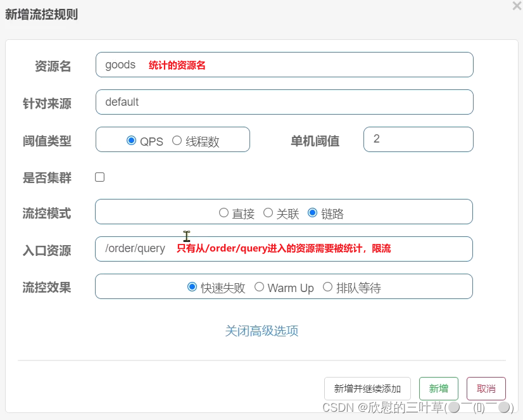Click the 取消 cancel button

coord(486,388)
